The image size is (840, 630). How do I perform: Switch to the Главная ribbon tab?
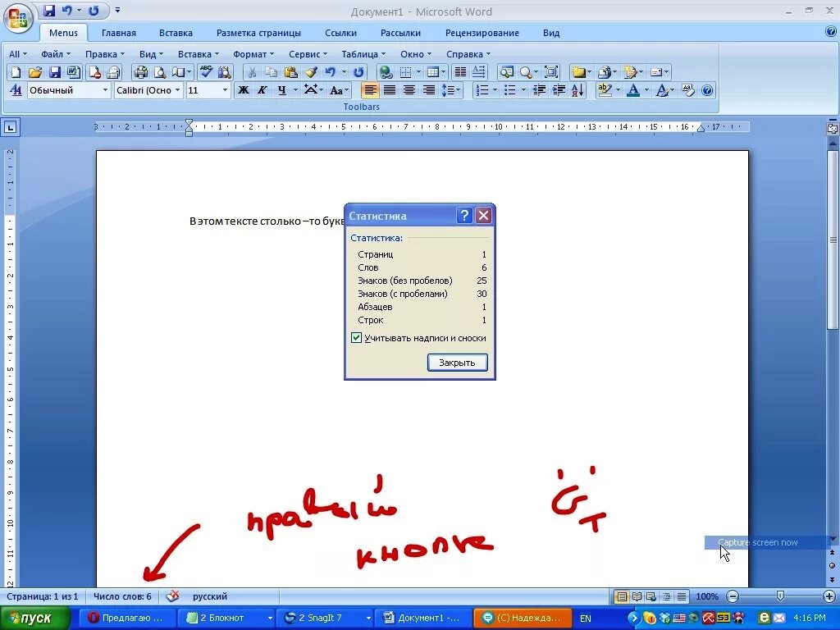pyautogui.click(x=119, y=33)
